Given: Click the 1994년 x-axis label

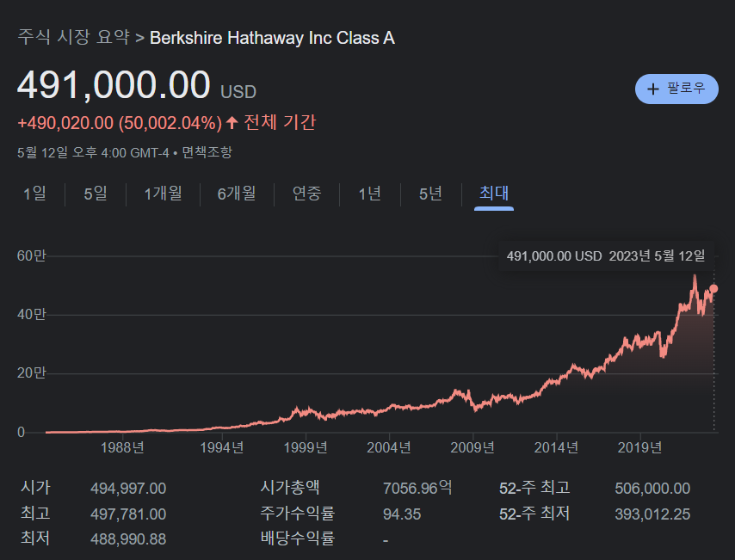Looking at the screenshot, I should 222,447.
